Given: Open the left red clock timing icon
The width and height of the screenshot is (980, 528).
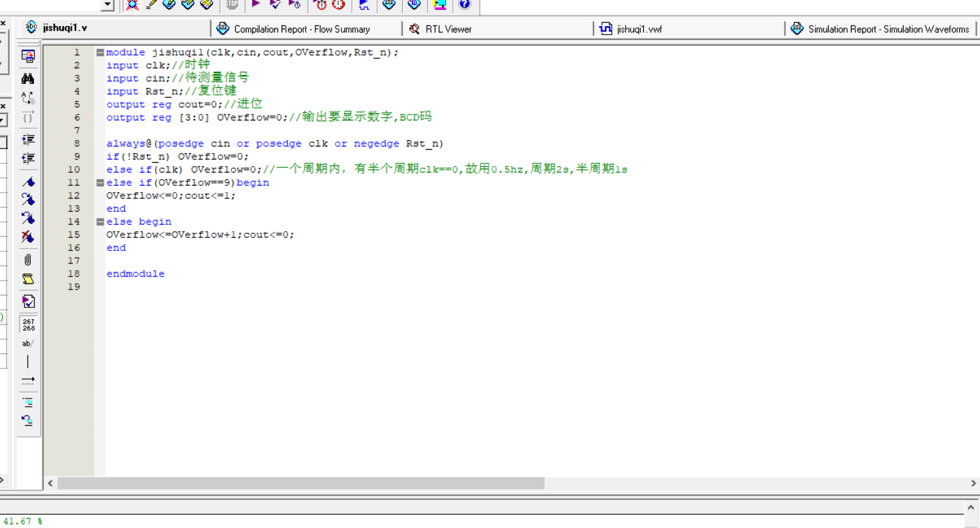Looking at the screenshot, I should point(321,5).
